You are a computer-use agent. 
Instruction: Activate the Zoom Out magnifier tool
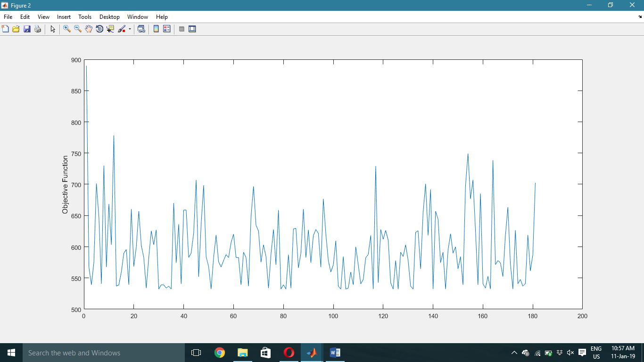tap(78, 29)
